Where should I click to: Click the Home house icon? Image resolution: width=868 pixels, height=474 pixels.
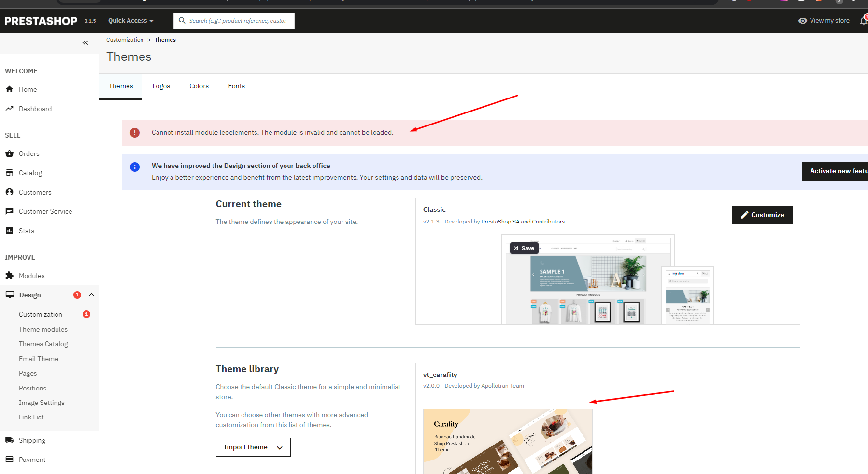pos(9,89)
